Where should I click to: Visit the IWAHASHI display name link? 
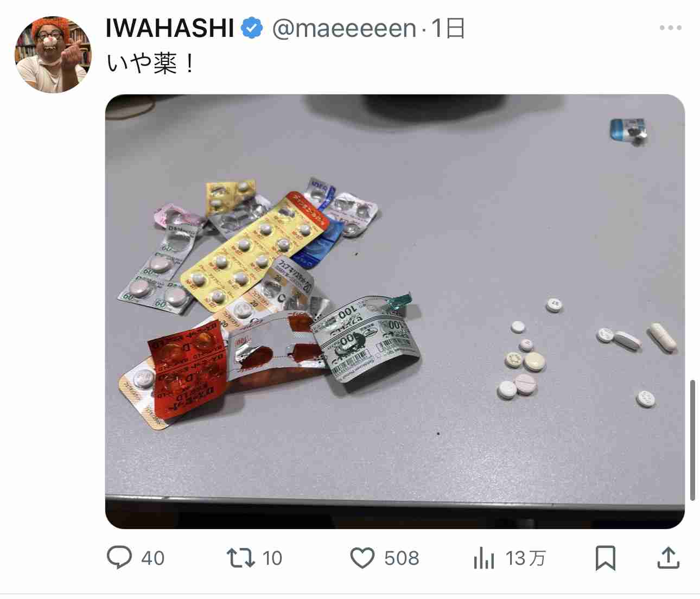(x=169, y=28)
